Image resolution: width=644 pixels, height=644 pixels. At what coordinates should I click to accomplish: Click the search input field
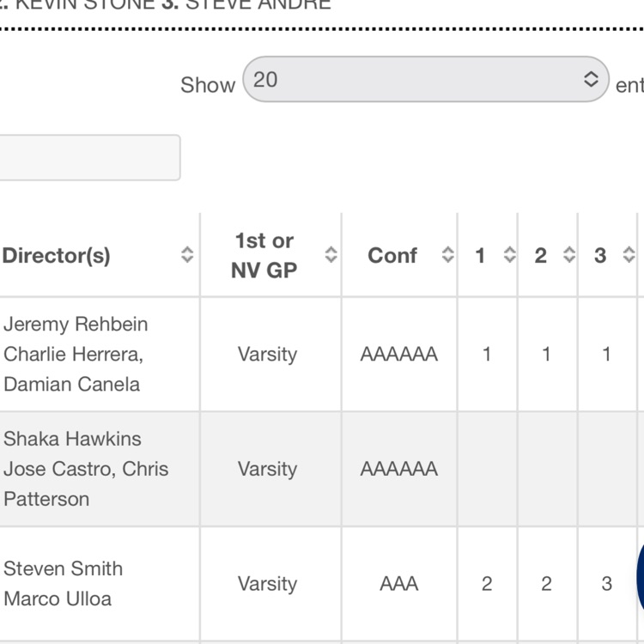point(89,158)
